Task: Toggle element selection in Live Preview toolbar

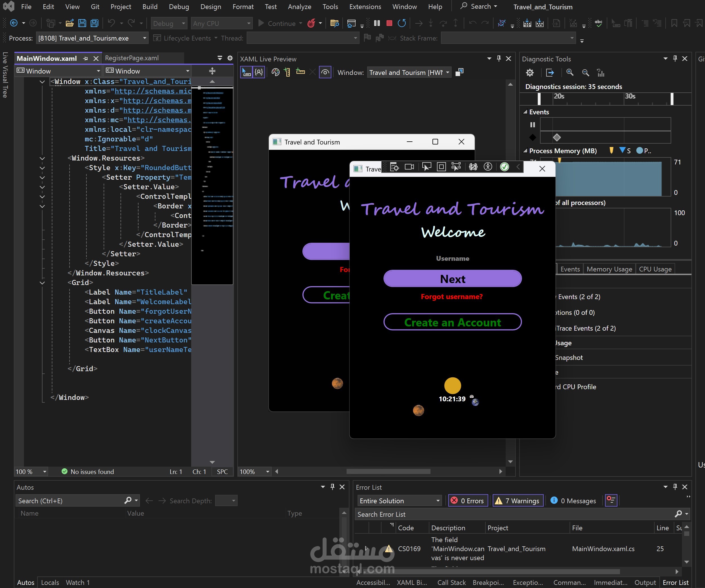Action: [246, 72]
